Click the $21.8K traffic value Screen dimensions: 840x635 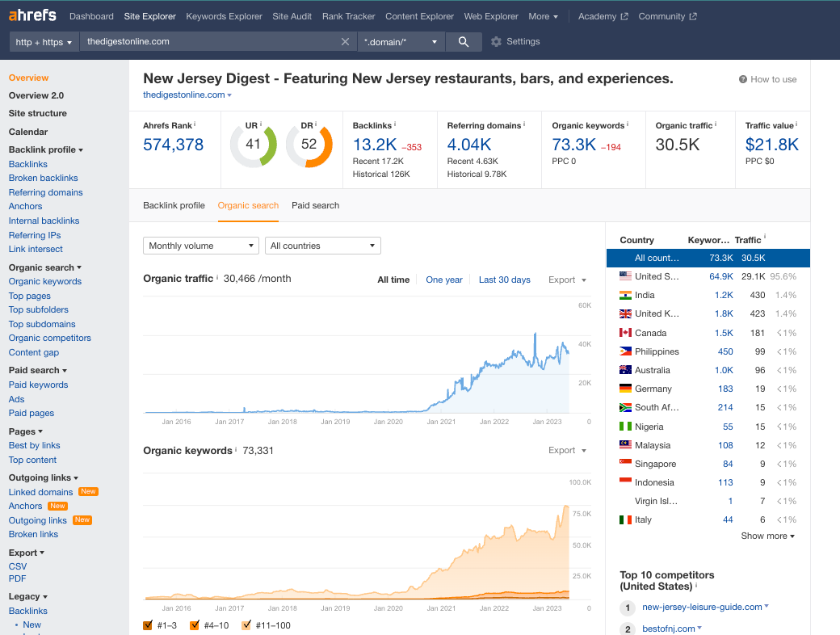(x=772, y=145)
